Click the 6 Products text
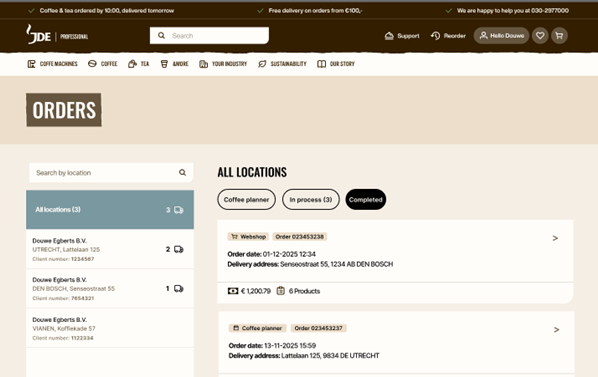598x377 pixels. [304, 291]
